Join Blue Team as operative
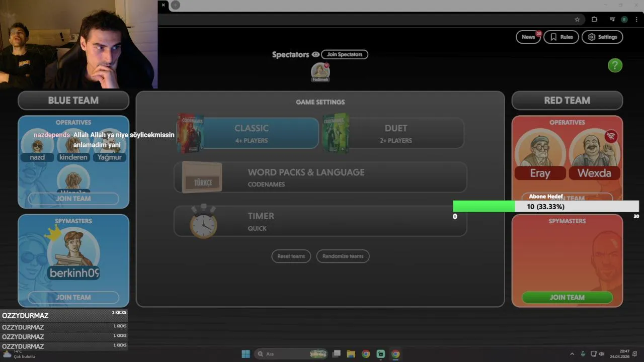The image size is (644, 362). coord(73,199)
